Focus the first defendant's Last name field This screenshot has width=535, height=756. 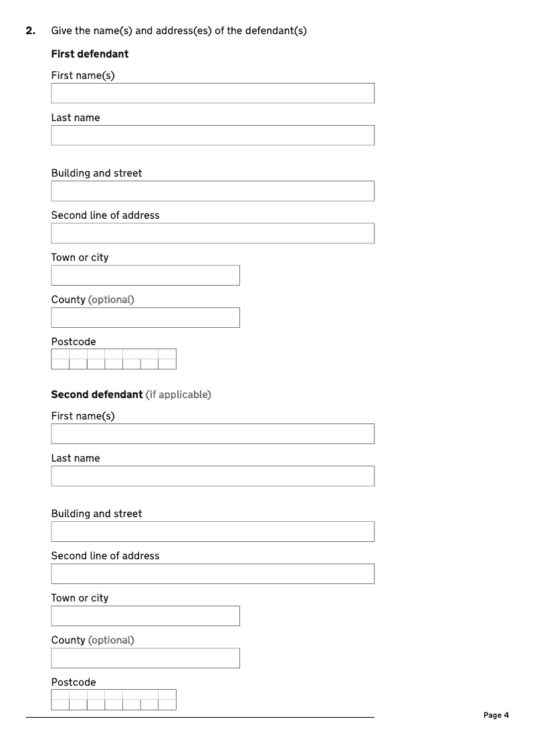213,135
